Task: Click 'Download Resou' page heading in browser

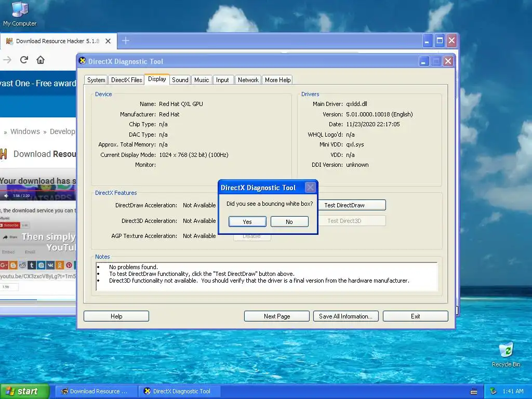Action: (x=45, y=154)
